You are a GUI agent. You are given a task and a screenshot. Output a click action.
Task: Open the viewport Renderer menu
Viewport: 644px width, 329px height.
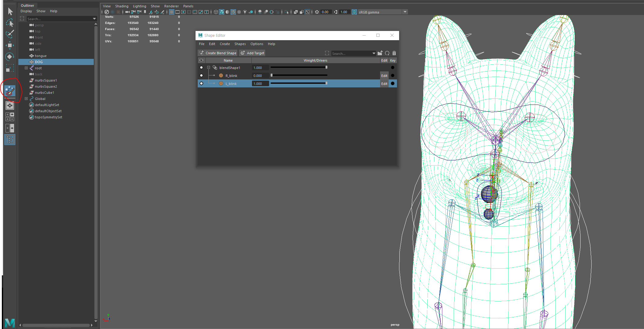pyautogui.click(x=171, y=6)
